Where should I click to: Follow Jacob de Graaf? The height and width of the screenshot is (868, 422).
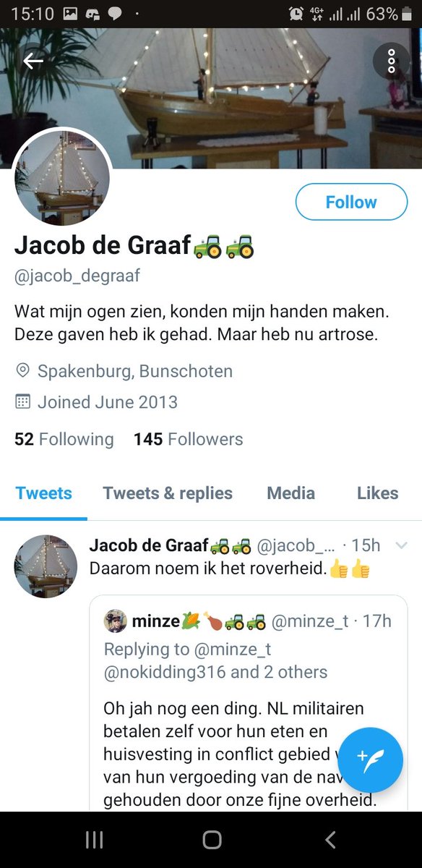(x=351, y=202)
